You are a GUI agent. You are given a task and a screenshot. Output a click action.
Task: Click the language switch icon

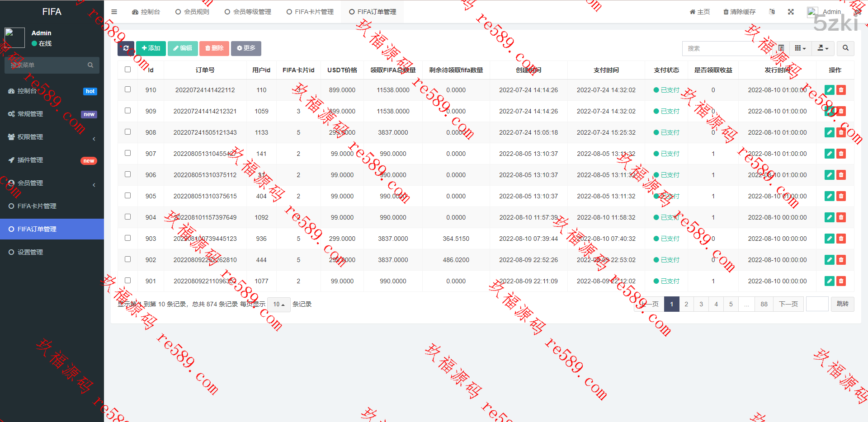pos(772,12)
